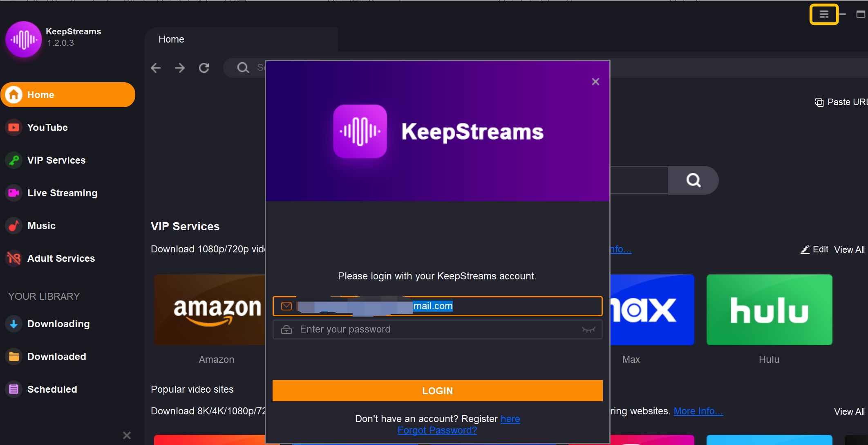This screenshot has width=868, height=445.
Task: Open YouTube in the sidebar
Action: click(47, 128)
